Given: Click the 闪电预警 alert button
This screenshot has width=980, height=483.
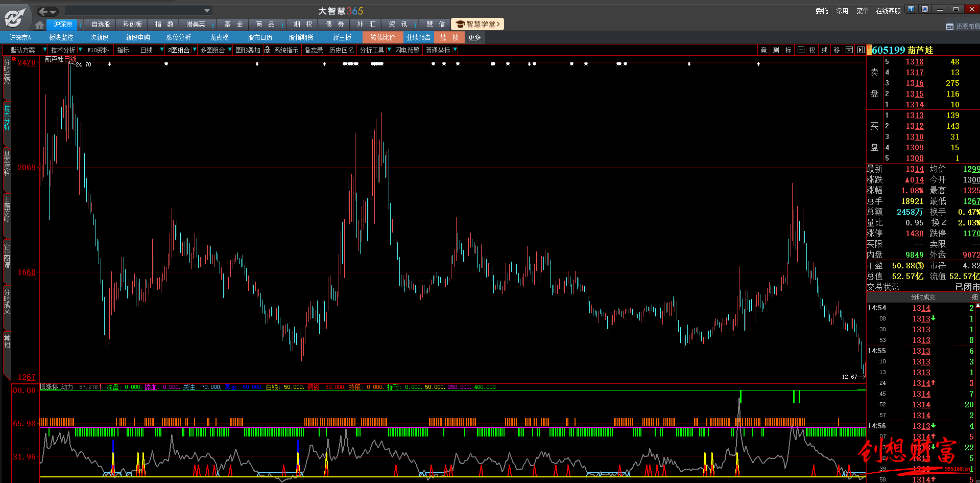Looking at the screenshot, I should pyautogui.click(x=407, y=50).
